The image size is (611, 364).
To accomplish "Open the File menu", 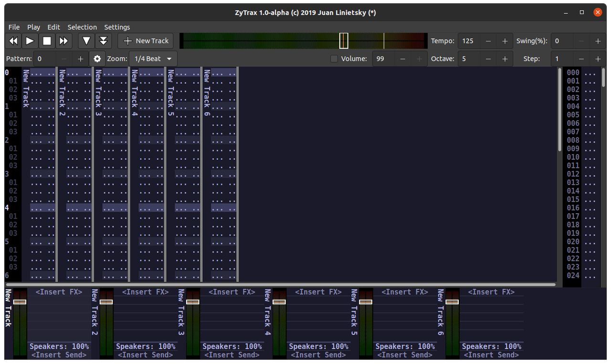I will click(14, 27).
